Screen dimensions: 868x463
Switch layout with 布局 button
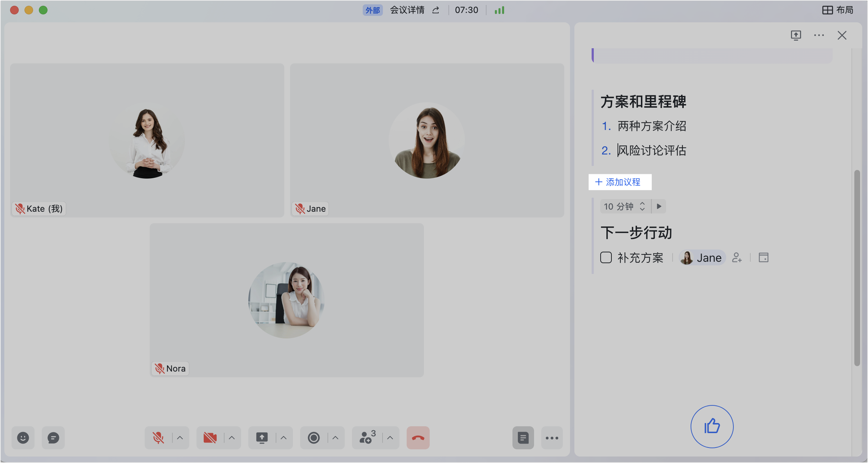pyautogui.click(x=838, y=10)
